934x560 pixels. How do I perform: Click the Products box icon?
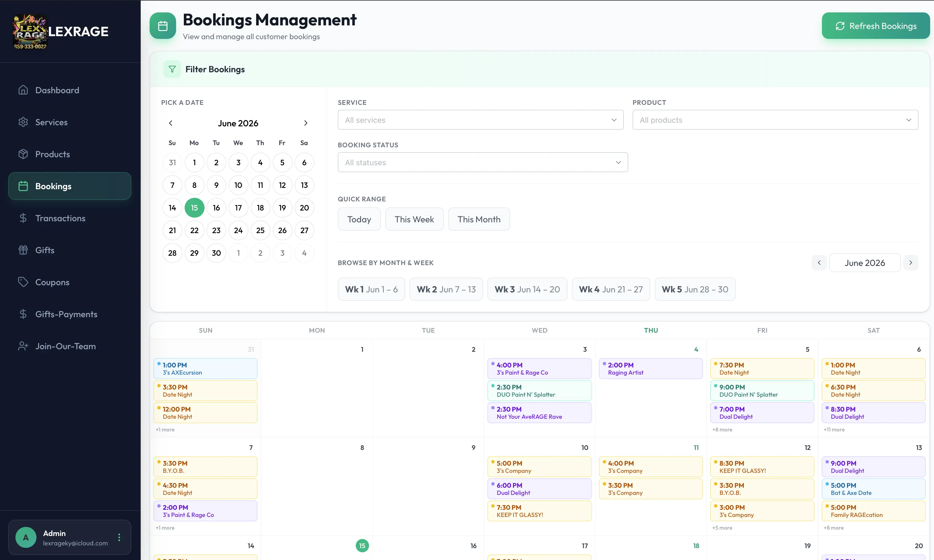tap(23, 154)
